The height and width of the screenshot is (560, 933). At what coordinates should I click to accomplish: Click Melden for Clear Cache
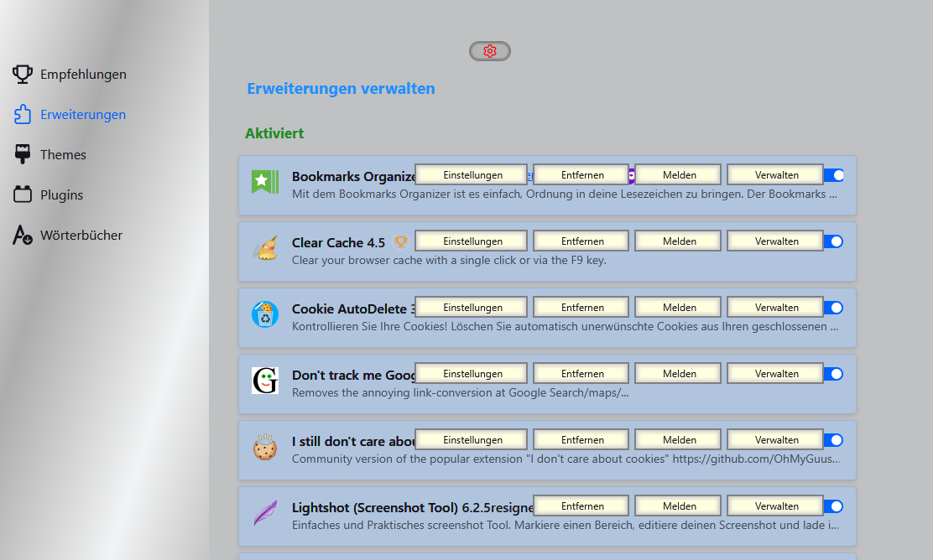678,241
